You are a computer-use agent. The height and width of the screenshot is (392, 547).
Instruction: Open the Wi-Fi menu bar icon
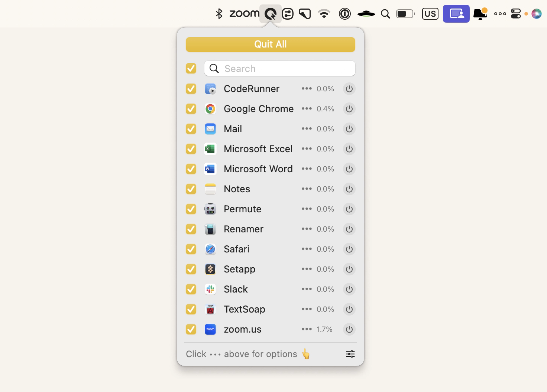pyautogui.click(x=324, y=14)
